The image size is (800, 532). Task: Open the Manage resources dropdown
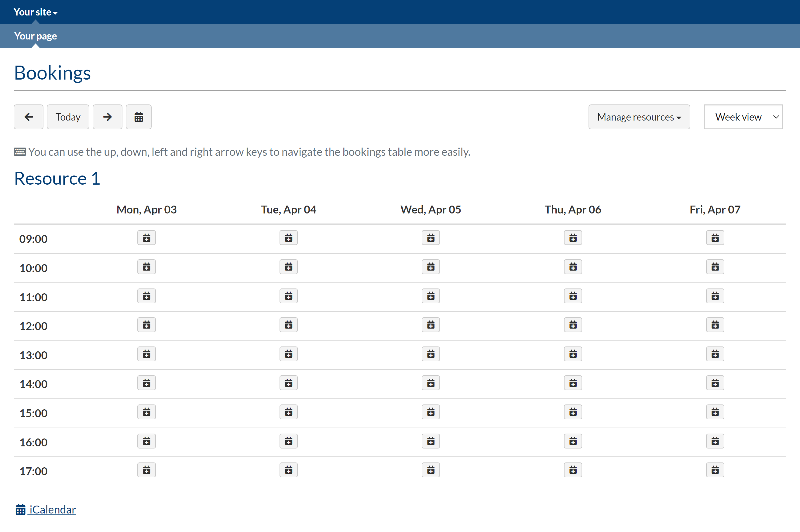[x=639, y=117]
